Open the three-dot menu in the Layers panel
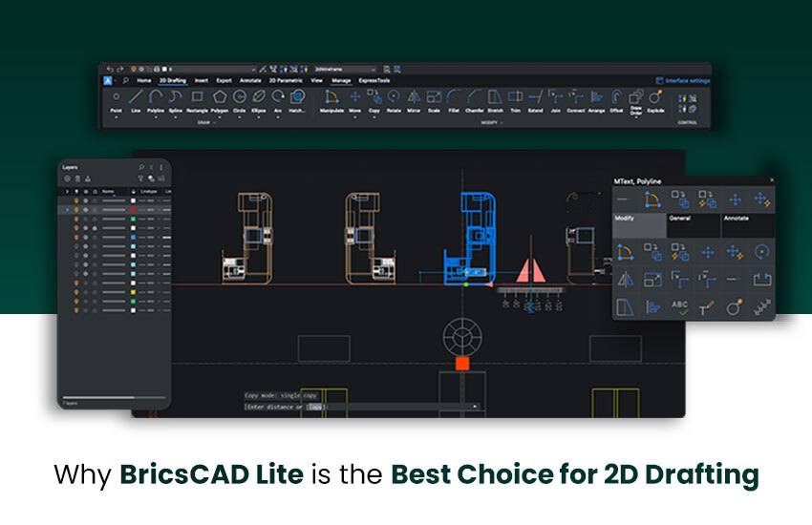The image size is (812, 525). point(161,167)
